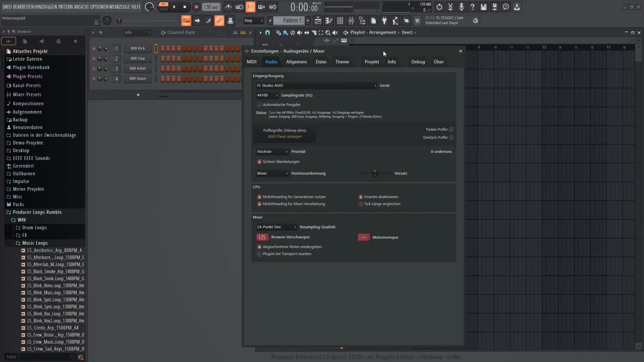
Task: Click the export download icon in toolbar
Action: click(x=517, y=7)
